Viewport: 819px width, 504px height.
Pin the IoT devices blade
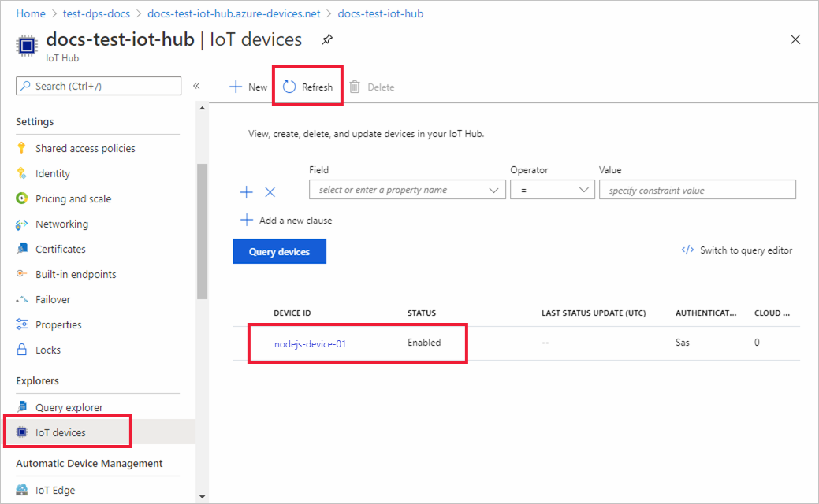point(326,39)
